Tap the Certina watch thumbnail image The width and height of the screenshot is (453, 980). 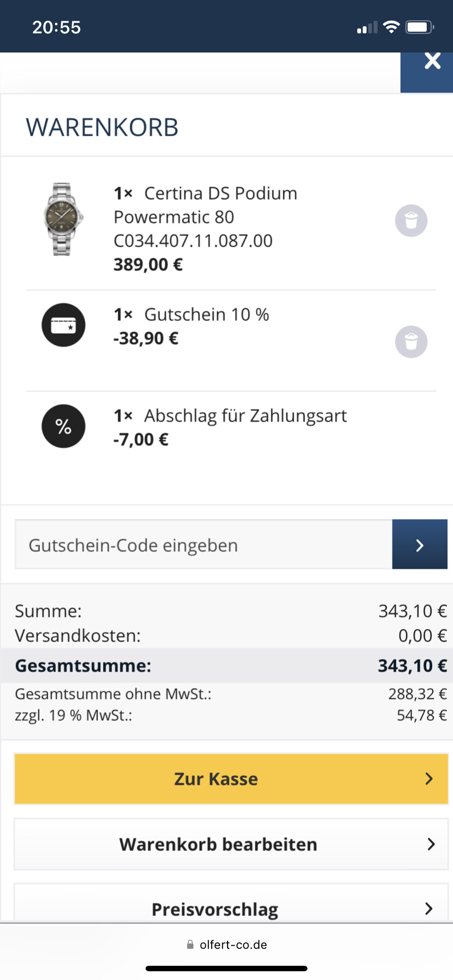coord(63,219)
